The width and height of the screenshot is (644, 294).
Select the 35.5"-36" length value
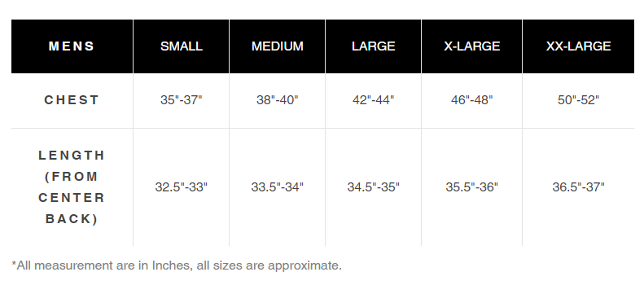click(472, 187)
